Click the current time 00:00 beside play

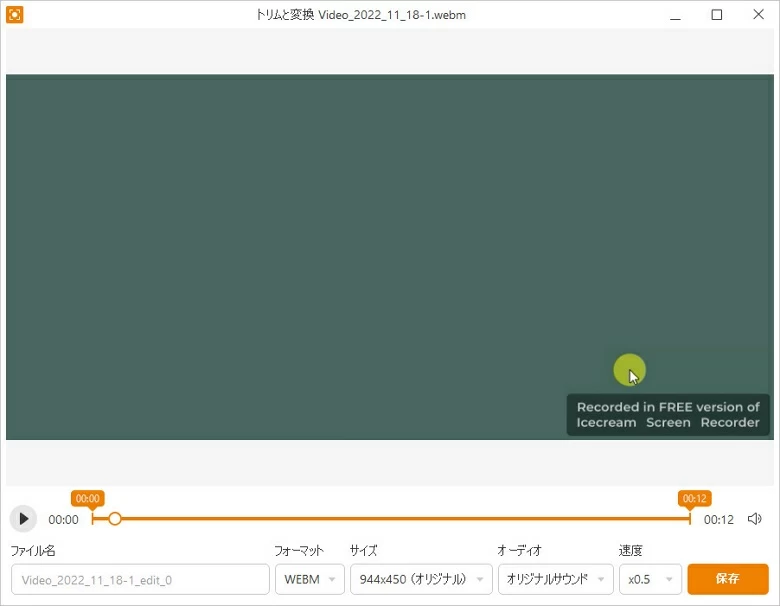(x=63, y=520)
